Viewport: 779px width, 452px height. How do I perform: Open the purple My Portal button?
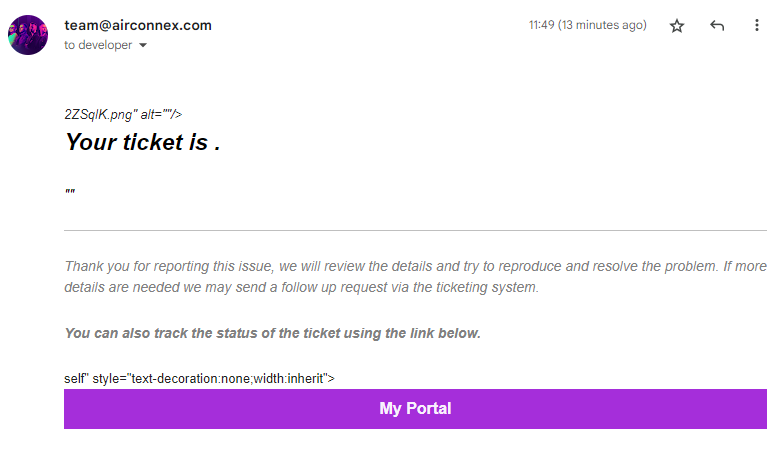(415, 409)
